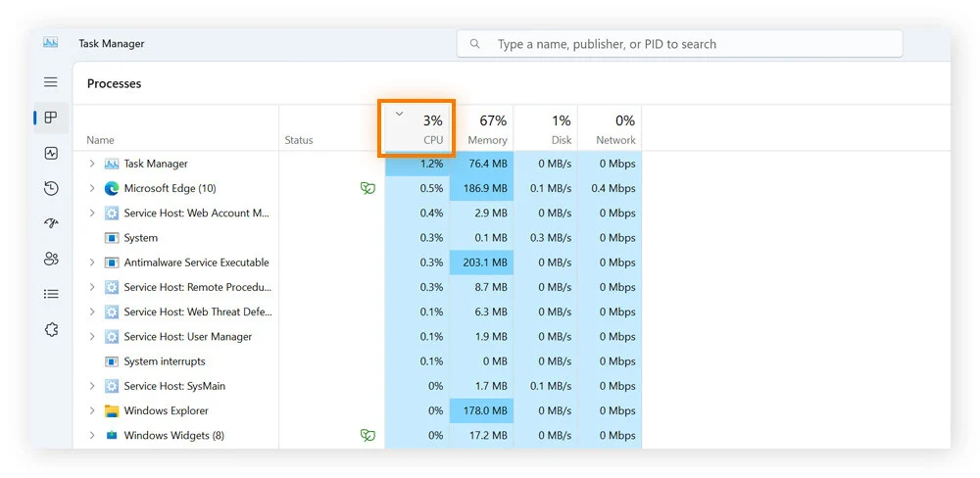
Task: Open the Services sidebar page
Action: tap(51, 330)
